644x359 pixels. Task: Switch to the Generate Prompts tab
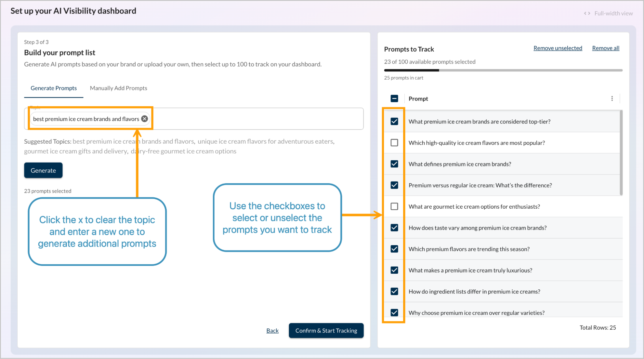(54, 88)
